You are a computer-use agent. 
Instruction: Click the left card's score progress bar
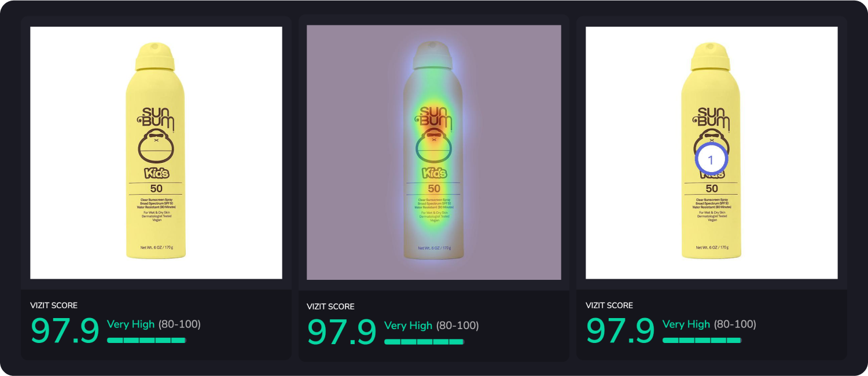[146, 340]
